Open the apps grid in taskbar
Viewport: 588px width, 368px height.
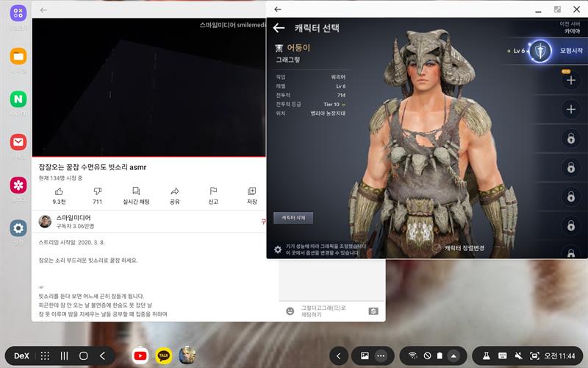(x=45, y=355)
